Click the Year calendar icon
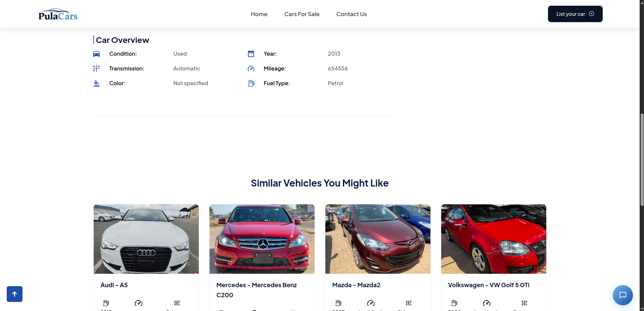This screenshot has height=311, width=644. [251, 54]
